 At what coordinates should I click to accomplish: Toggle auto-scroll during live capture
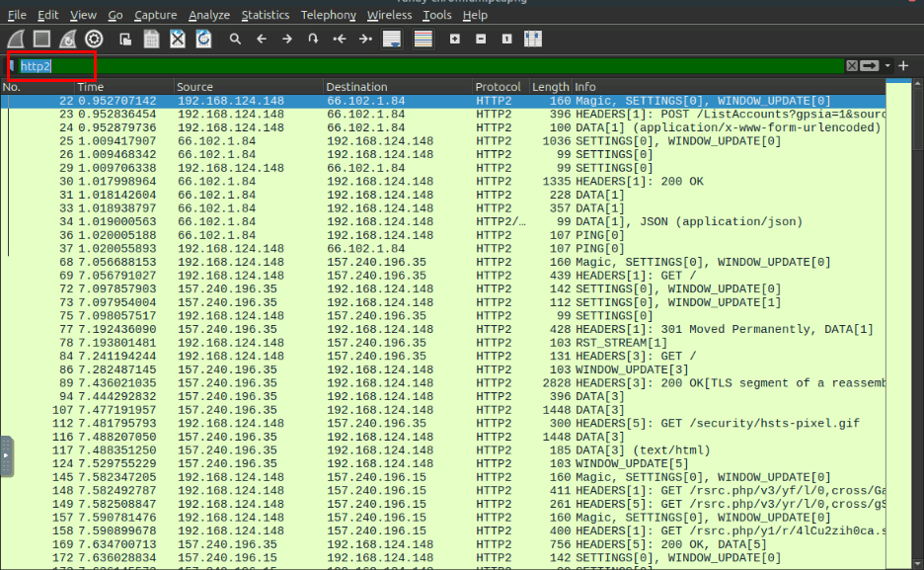pyautogui.click(x=391, y=39)
